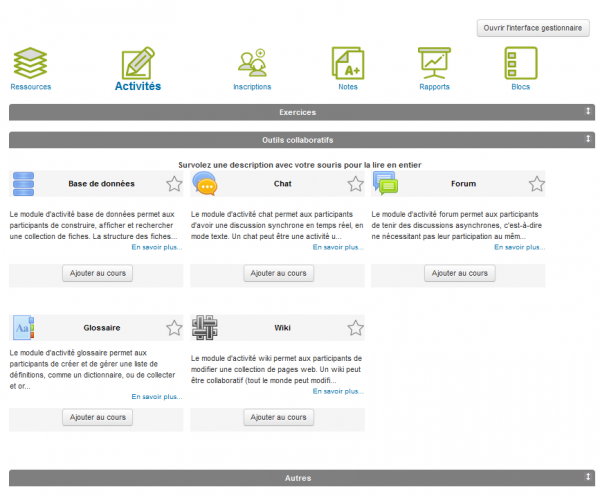Toggle favorite star for Glossaire
This screenshot has width=600, height=496.
174,327
